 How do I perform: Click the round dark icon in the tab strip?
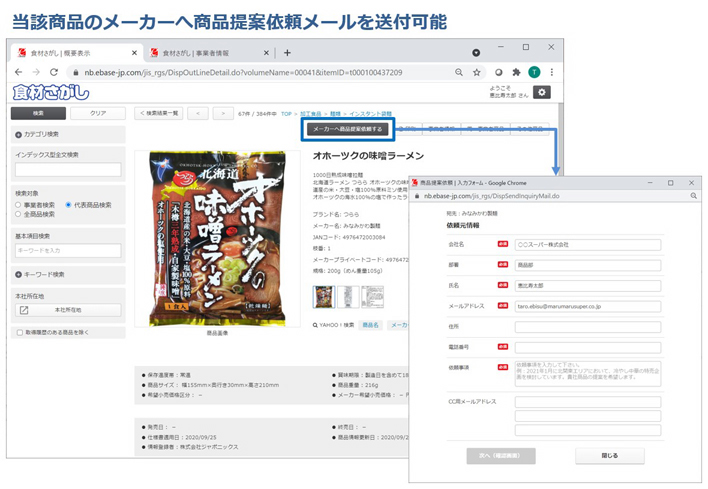(476, 53)
